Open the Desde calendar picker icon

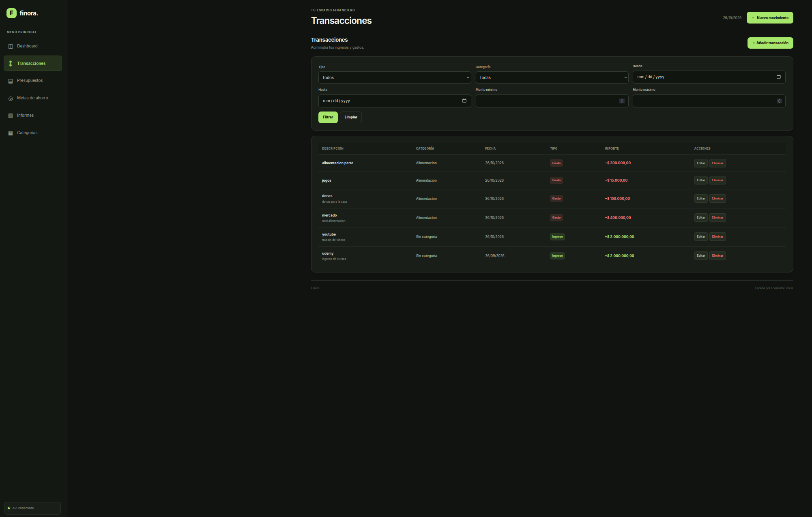(778, 77)
